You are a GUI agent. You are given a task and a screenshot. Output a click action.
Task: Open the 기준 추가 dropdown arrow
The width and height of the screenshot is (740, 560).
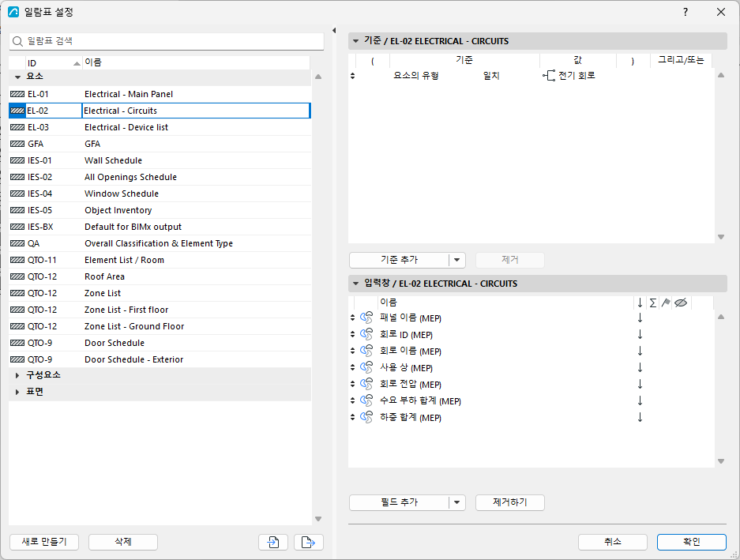click(x=456, y=260)
